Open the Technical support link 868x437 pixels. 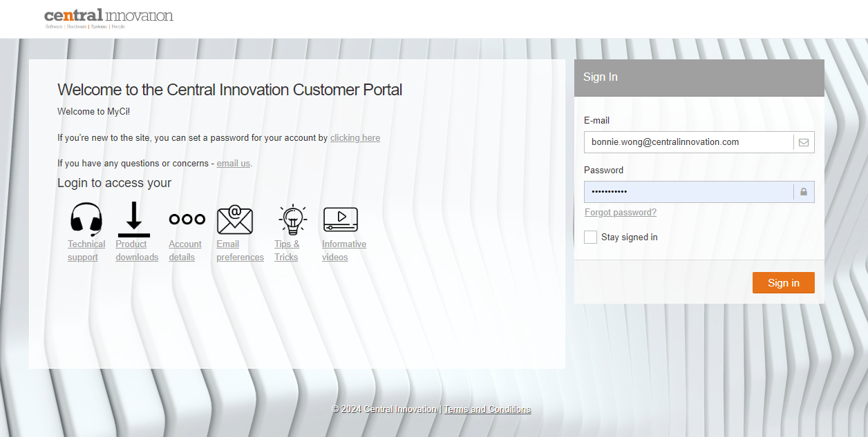[86, 251]
